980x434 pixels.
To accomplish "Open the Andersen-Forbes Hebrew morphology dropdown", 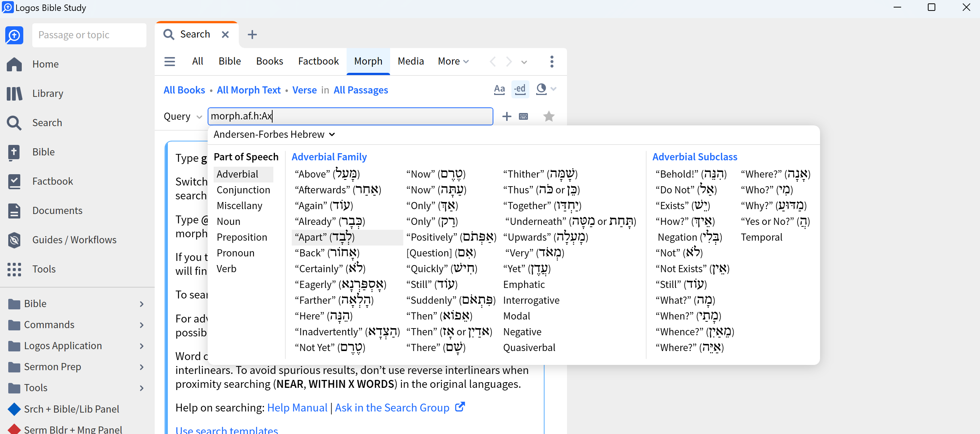I will tap(274, 134).
